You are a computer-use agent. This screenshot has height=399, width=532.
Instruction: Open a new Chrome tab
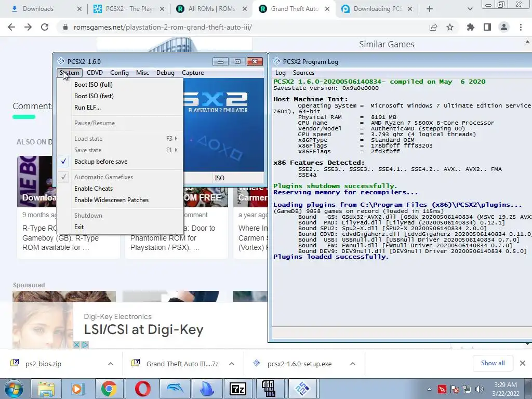430,9
